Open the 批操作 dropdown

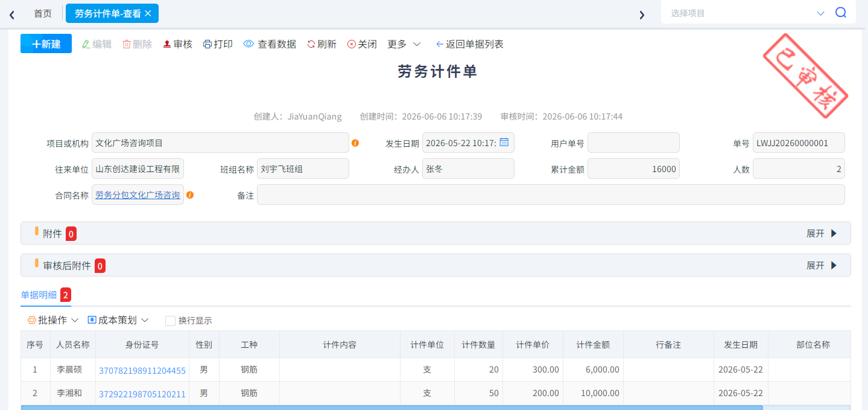coord(53,320)
